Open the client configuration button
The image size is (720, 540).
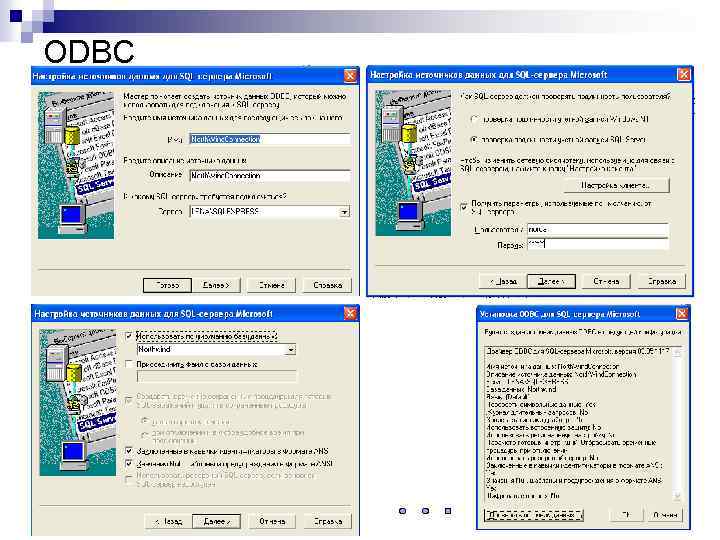tap(616, 186)
